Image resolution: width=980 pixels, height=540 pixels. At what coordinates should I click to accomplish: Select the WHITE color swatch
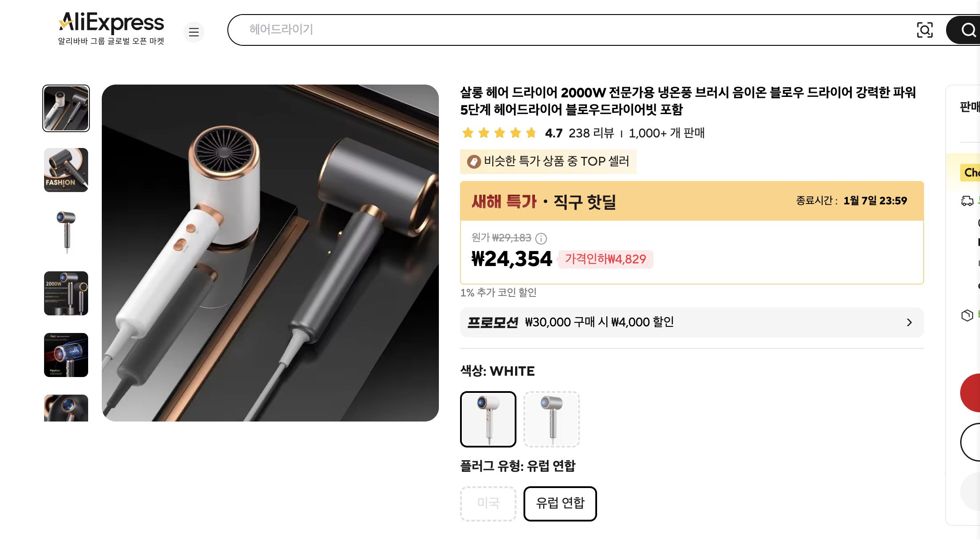(488, 419)
